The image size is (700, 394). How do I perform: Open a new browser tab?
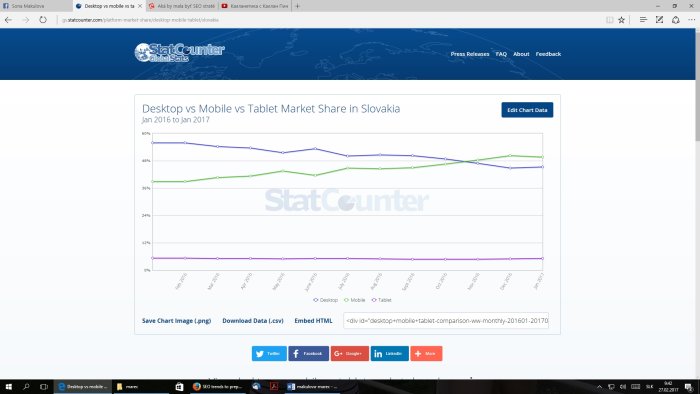click(x=297, y=6)
